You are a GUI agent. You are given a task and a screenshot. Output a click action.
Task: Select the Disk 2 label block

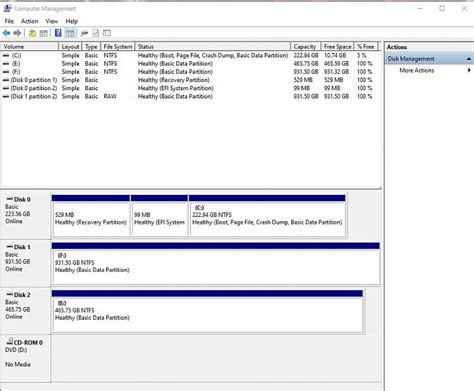(x=26, y=310)
